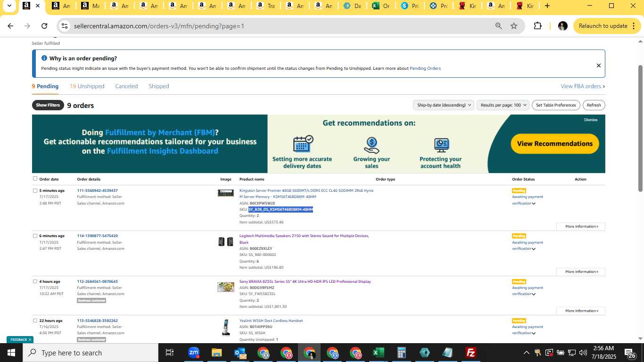This screenshot has width=644, height=362.
Task: Open Zoom from the taskbar
Action: (193, 353)
